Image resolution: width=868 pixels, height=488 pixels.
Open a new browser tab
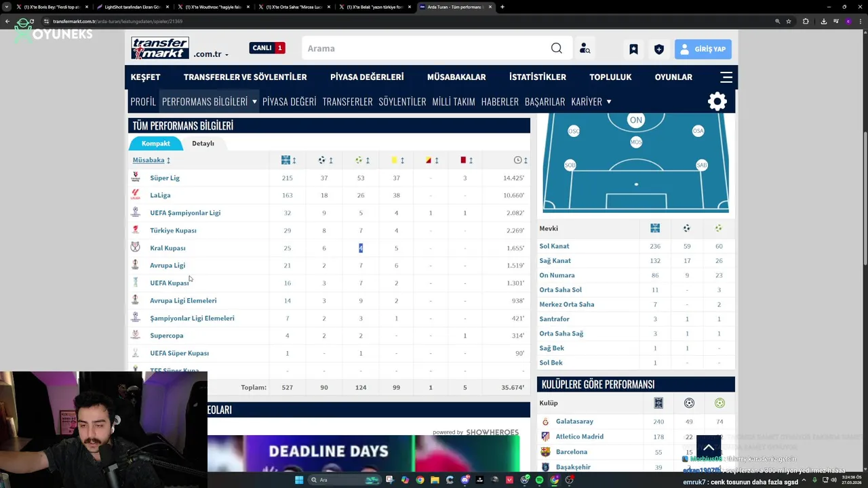point(502,7)
